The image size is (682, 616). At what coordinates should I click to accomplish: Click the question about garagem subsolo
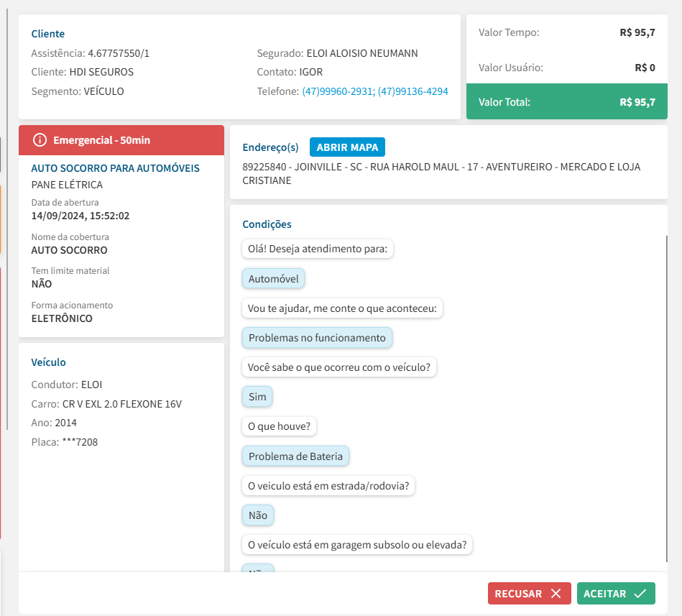[357, 545]
